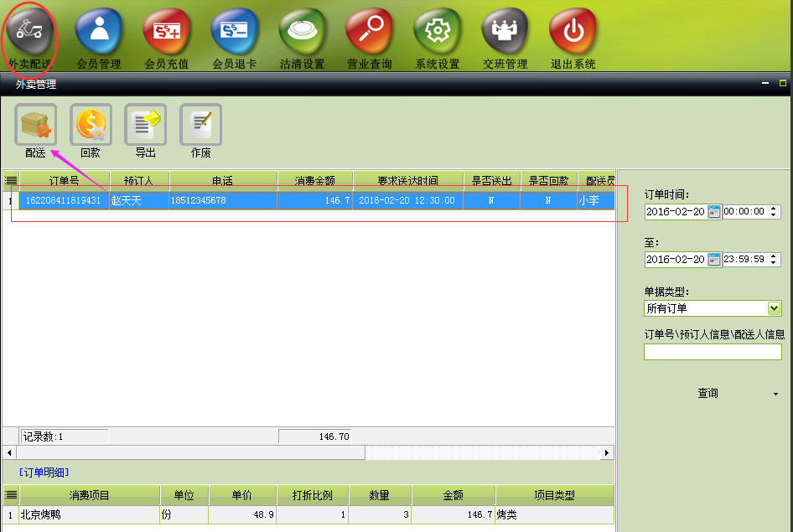793x532 pixels.
Task: Decrease end time 23:59:59 with spinner
Action: (x=773, y=263)
